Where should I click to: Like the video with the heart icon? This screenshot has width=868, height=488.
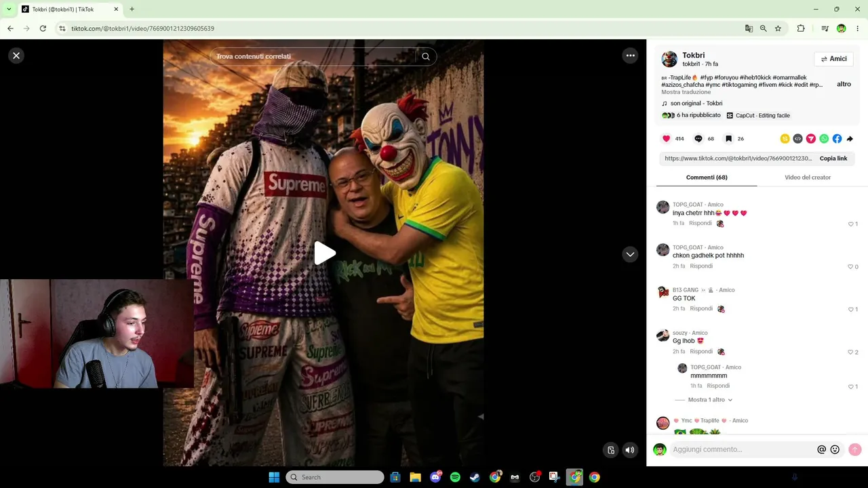[666, 138]
